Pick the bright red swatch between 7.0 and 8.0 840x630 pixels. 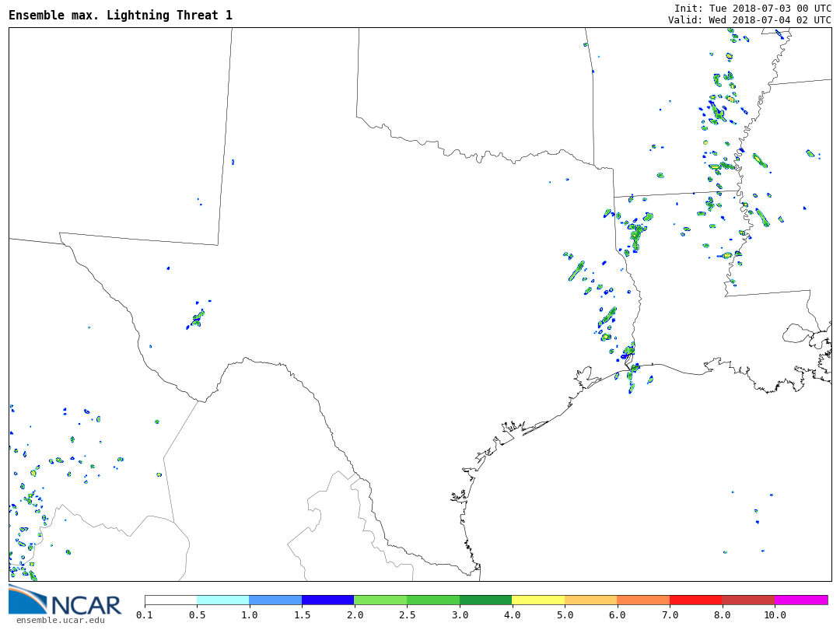pyautogui.click(x=695, y=600)
